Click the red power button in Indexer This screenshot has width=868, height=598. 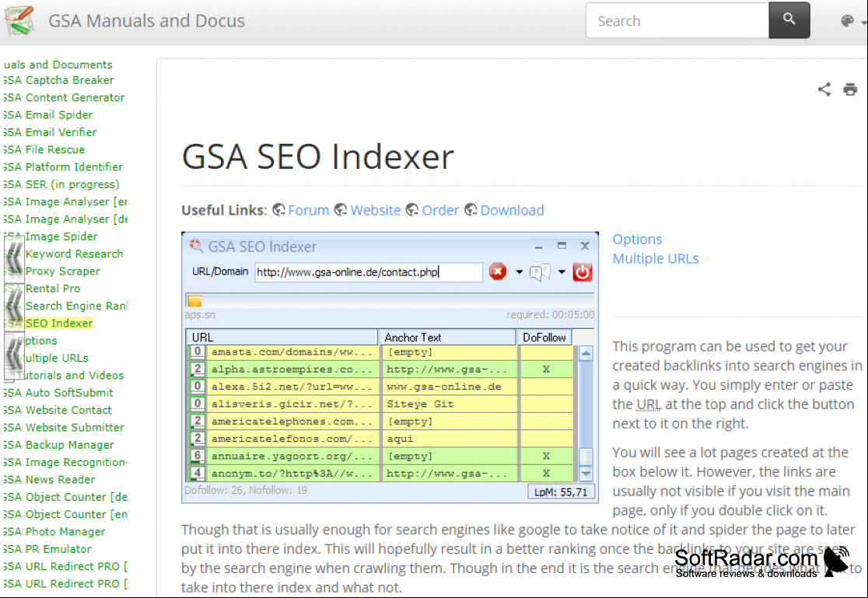click(583, 272)
